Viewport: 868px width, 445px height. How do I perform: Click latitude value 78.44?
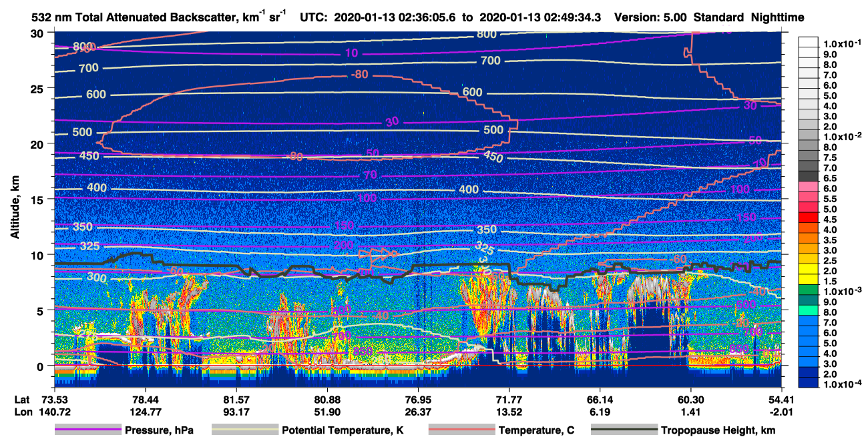[144, 400]
